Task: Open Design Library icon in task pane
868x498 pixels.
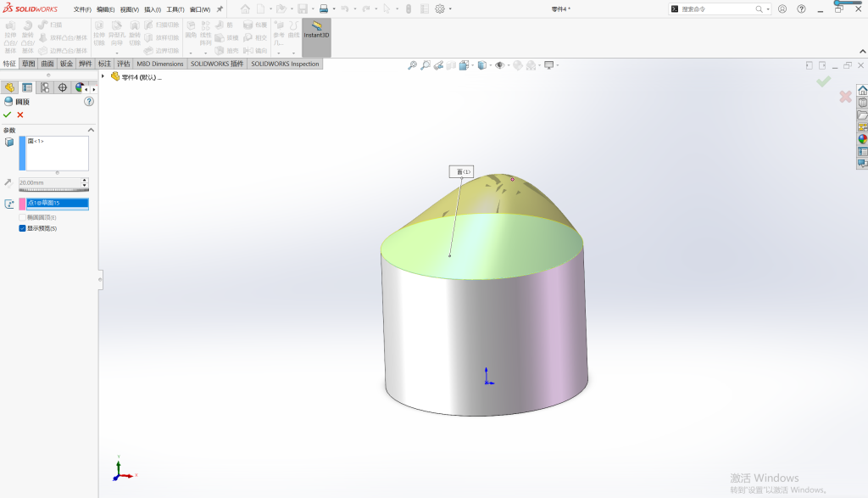Action: tap(862, 103)
